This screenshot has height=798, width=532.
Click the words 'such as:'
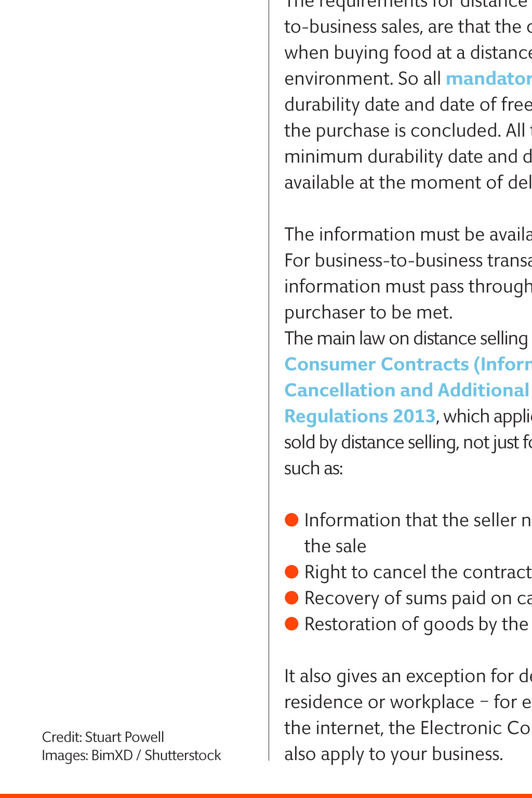(x=314, y=468)
